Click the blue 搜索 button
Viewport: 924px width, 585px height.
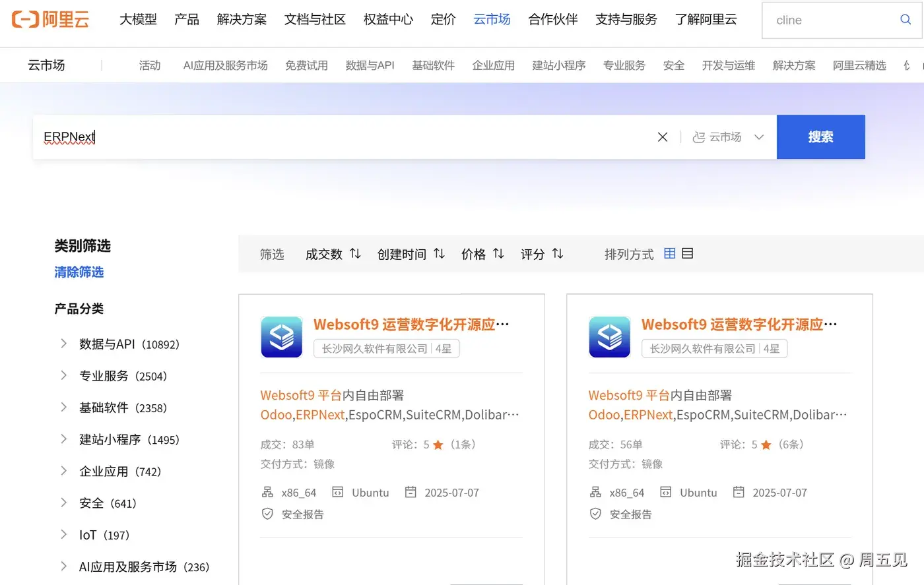(820, 137)
